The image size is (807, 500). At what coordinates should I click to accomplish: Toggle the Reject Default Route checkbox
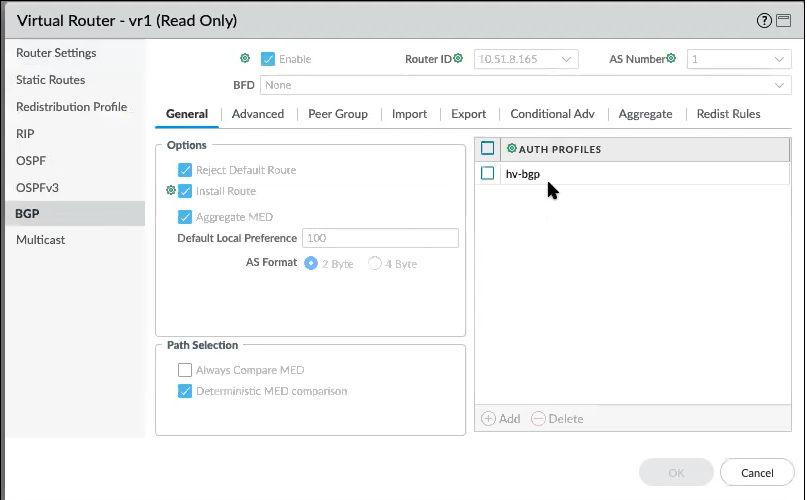click(x=185, y=171)
